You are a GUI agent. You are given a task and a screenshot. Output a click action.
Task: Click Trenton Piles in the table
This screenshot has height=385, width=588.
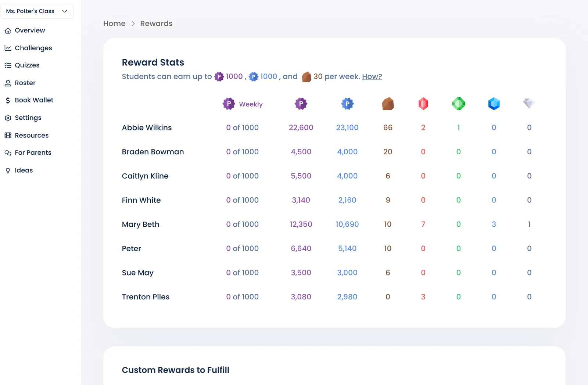146,297
